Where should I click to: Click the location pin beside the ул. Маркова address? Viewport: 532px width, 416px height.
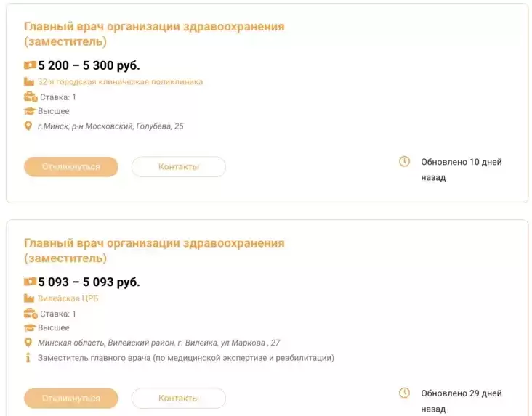tap(29, 343)
